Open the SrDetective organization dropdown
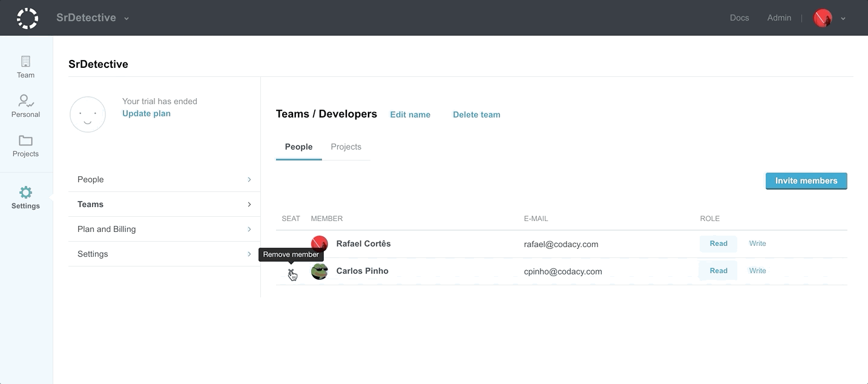 coord(92,18)
